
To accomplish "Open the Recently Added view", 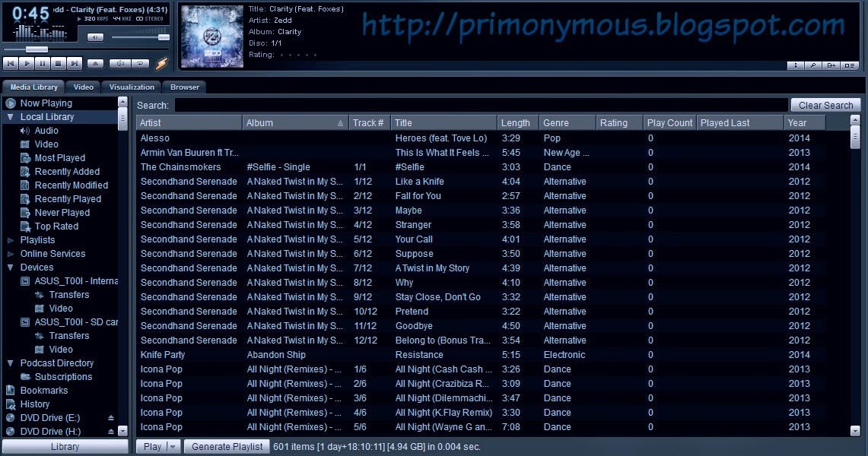I will click(x=67, y=171).
